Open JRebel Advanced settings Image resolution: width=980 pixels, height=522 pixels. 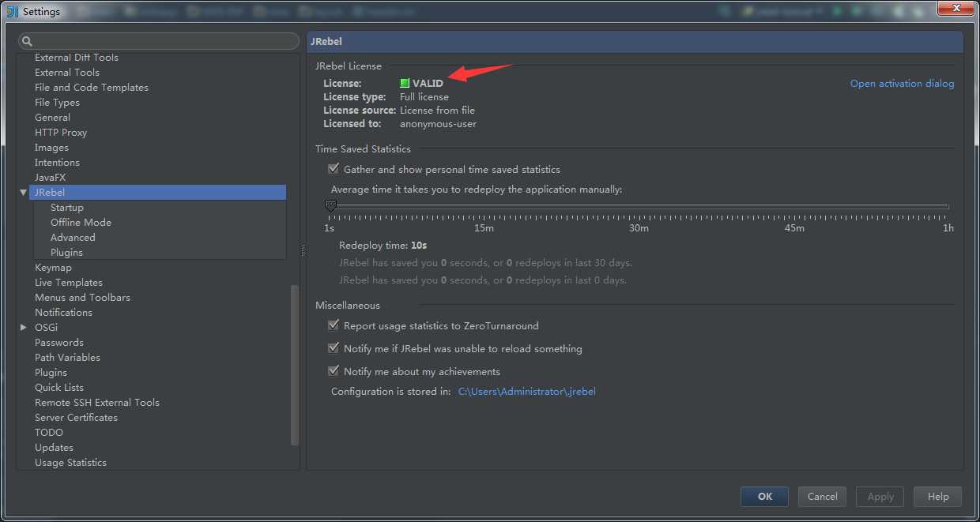(x=73, y=237)
